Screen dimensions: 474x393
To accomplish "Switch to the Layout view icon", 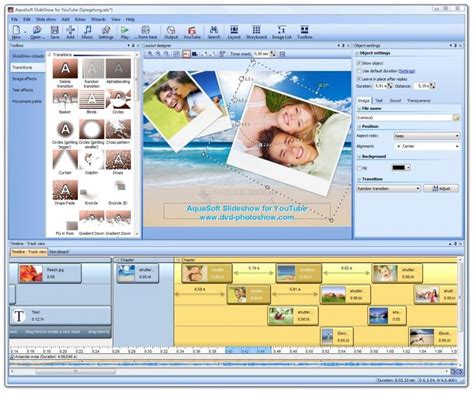I will [234, 32].
